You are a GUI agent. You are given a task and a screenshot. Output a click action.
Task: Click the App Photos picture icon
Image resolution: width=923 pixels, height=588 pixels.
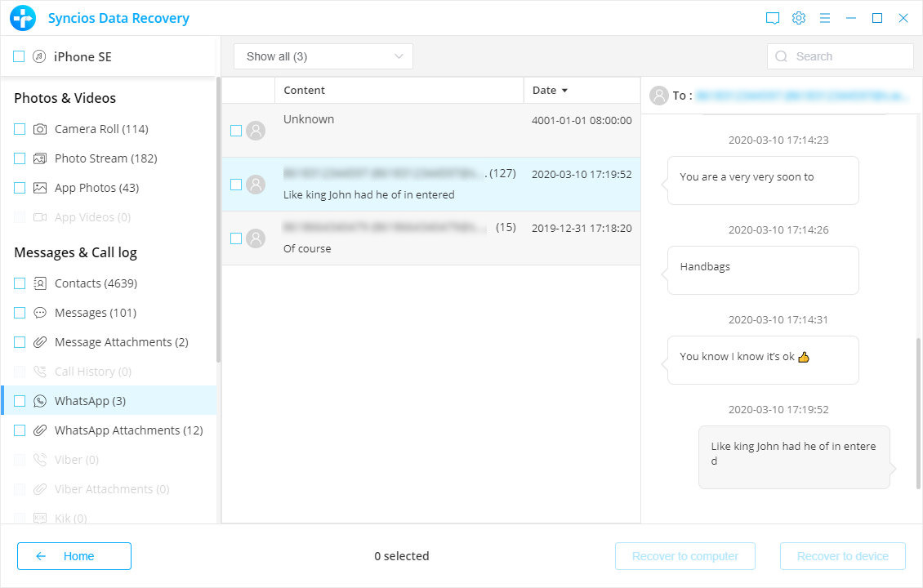[x=39, y=188]
